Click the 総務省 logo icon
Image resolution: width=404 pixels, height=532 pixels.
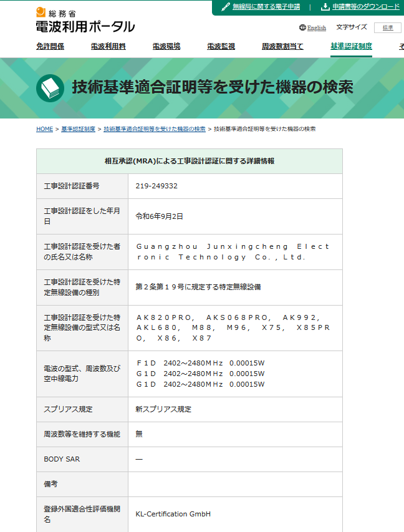tap(41, 12)
